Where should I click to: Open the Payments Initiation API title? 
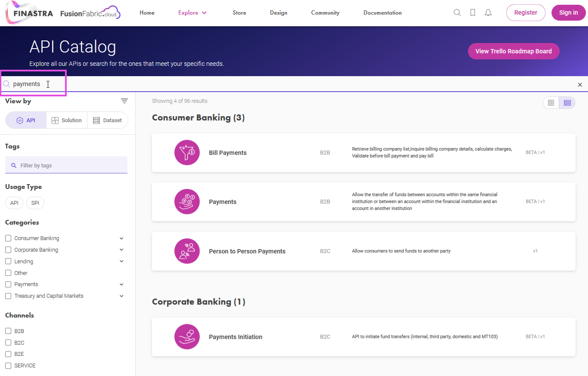pos(235,337)
